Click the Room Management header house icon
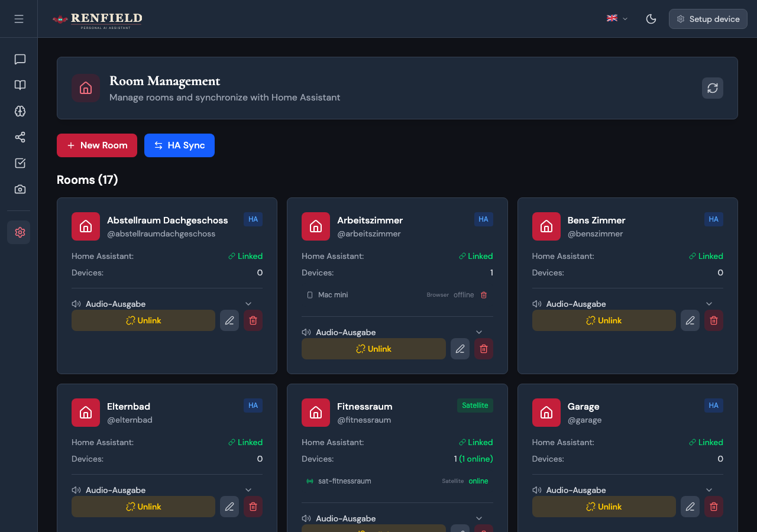This screenshot has width=757, height=532. [86, 88]
